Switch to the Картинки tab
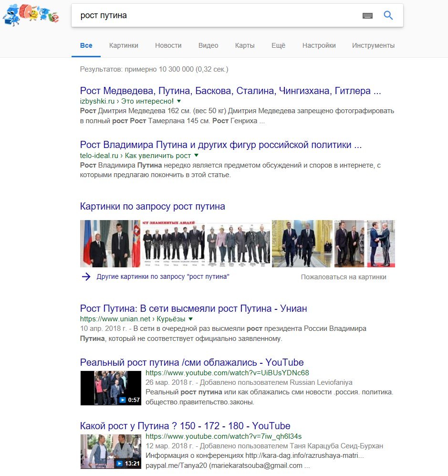The image size is (448, 476). tap(124, 45)
